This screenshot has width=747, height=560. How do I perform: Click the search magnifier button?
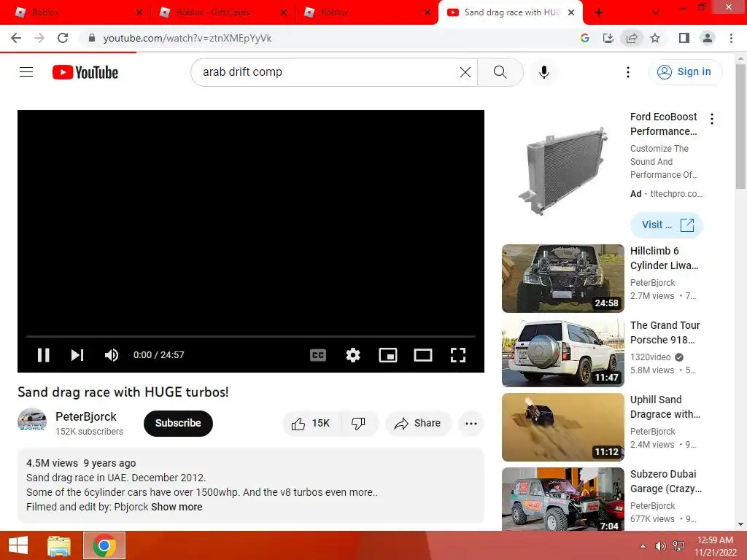point(500,72)
